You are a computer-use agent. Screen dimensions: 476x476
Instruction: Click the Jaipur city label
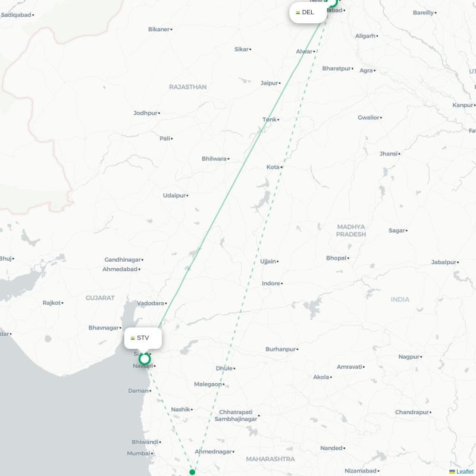click(x=270, y=83)
